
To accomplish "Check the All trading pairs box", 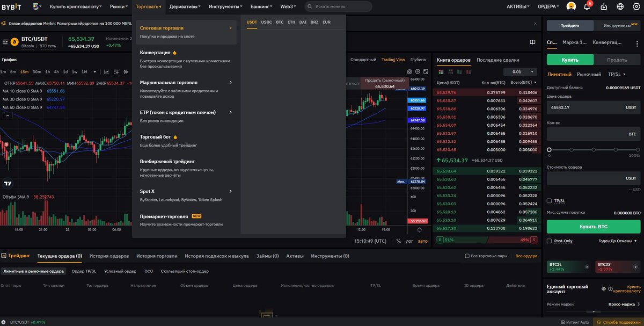I will click(x=467, y=256).
